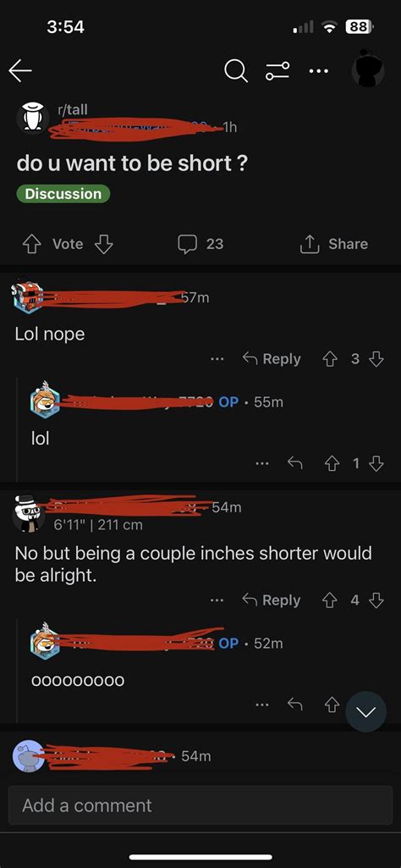
Task: Open the comment sort options icon
Action: pos(277,71)
